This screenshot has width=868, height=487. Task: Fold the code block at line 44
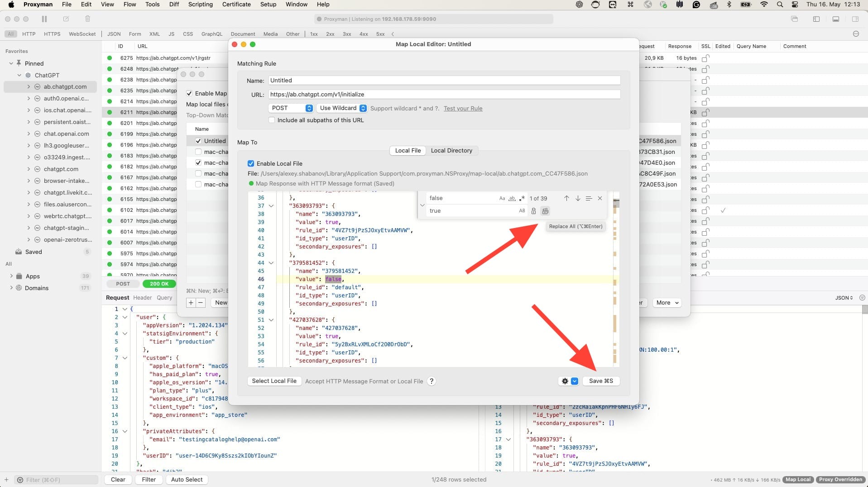click(x=271, y=263)
